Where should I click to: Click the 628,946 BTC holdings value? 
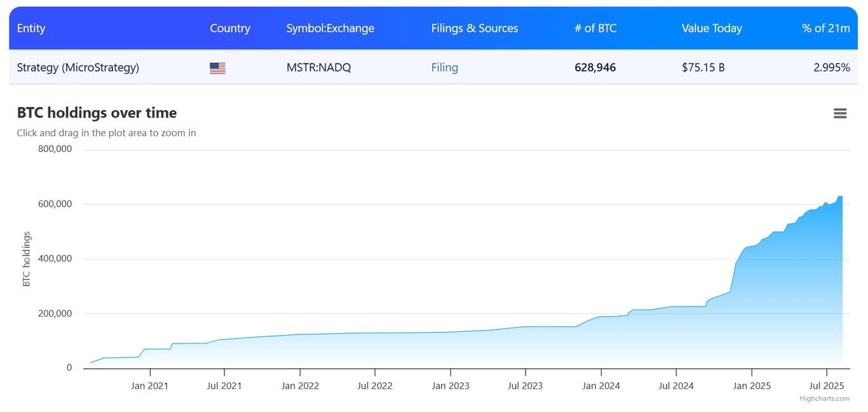(x=595, y=67)
